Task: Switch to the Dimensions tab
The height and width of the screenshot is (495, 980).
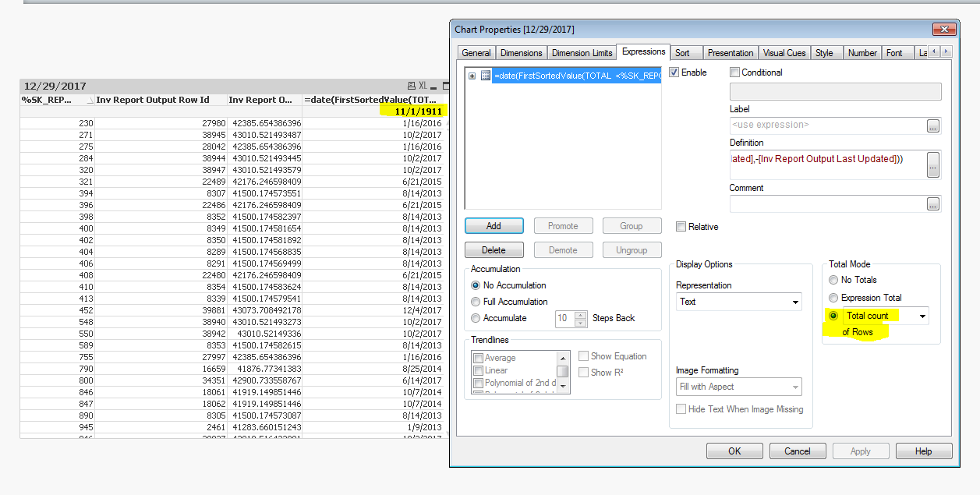Action: pyautogui.click(x=522, y=53)
